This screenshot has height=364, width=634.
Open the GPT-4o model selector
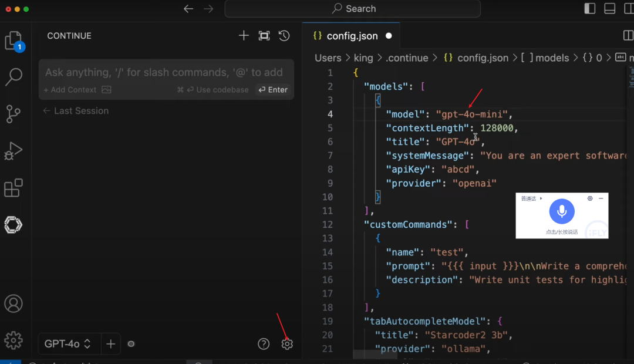[x=68, y=343]
